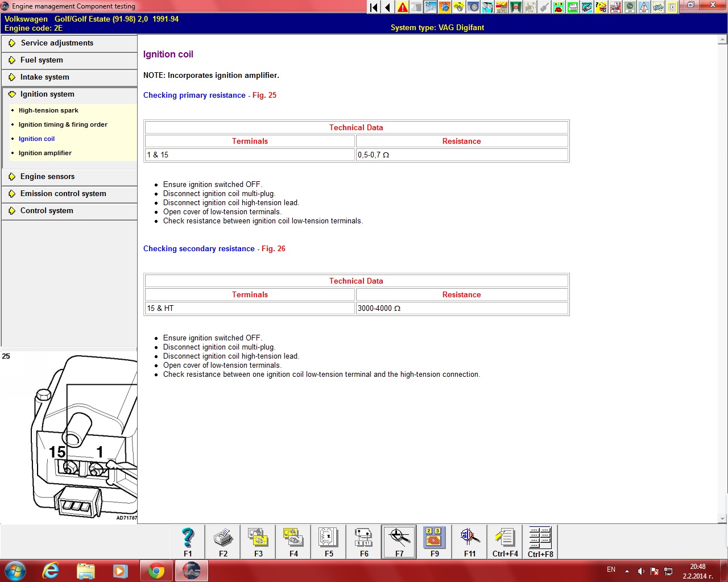The width and height of the screenshot is (728, 582).
Task: Expand the Fuel system section
Action: coord(42,60)
